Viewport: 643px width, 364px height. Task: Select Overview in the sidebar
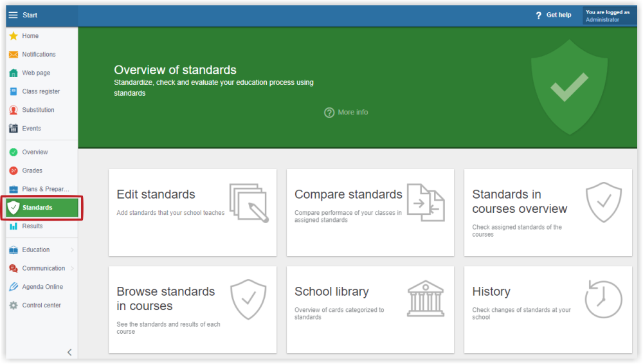tap(35, 152)
